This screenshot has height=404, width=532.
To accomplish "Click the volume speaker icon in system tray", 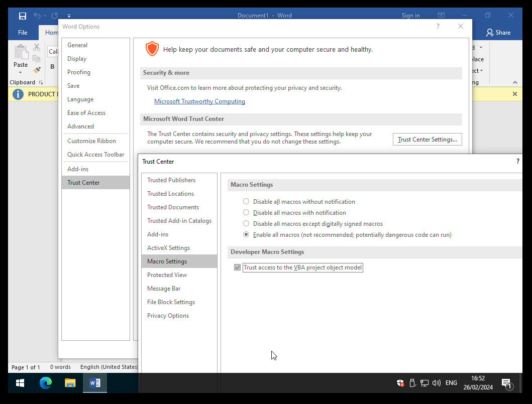I will pyautogui.click(x=436, y=383).
